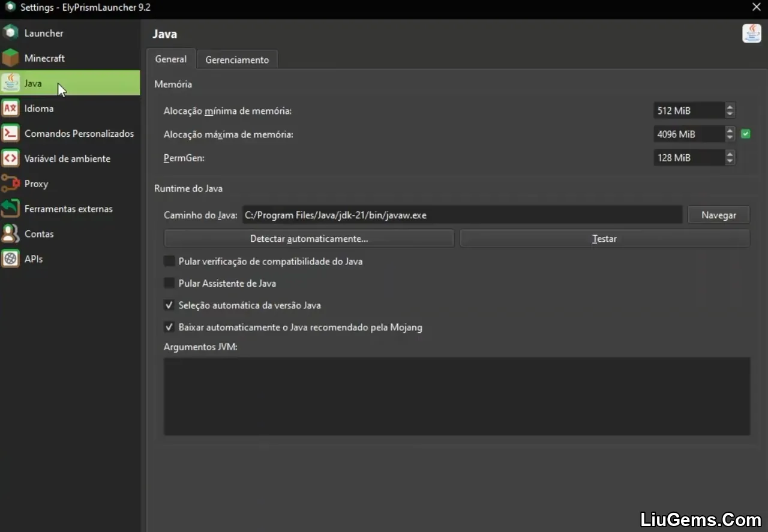
Task: Select the APIs sidebar label
Action: [34, 259]
